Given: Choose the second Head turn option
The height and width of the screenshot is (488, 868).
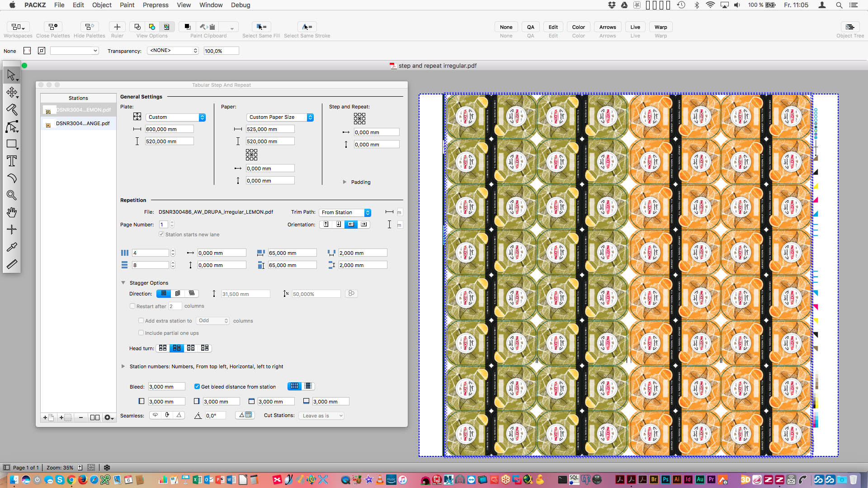Looking at the screenshot, I should (x=177, y=348).
